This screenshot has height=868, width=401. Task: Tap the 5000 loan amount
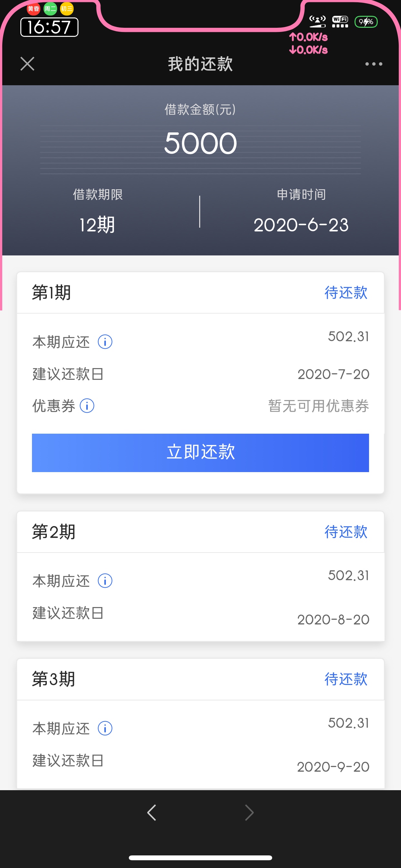click(x=200, y=143)
